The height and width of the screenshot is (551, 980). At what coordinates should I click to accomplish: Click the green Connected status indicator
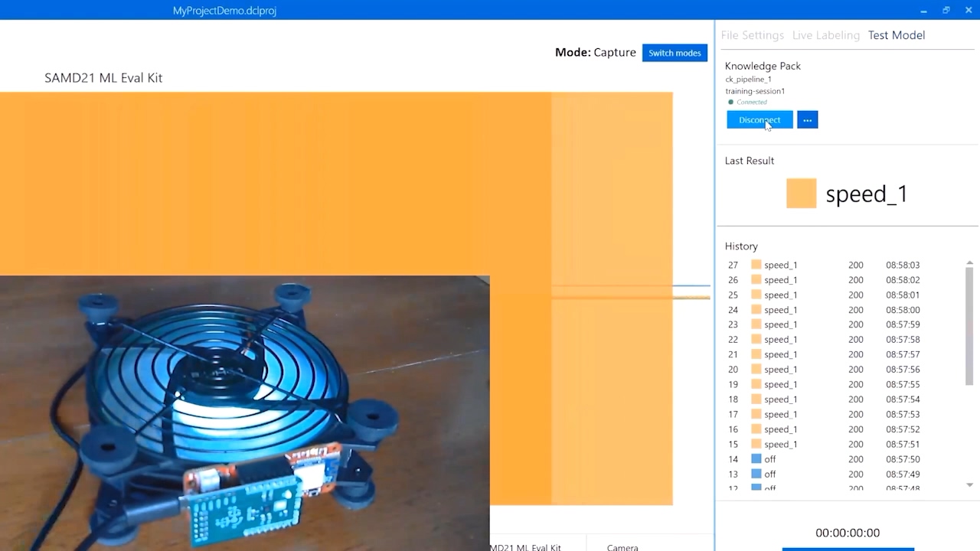click(x=730, y=102)
